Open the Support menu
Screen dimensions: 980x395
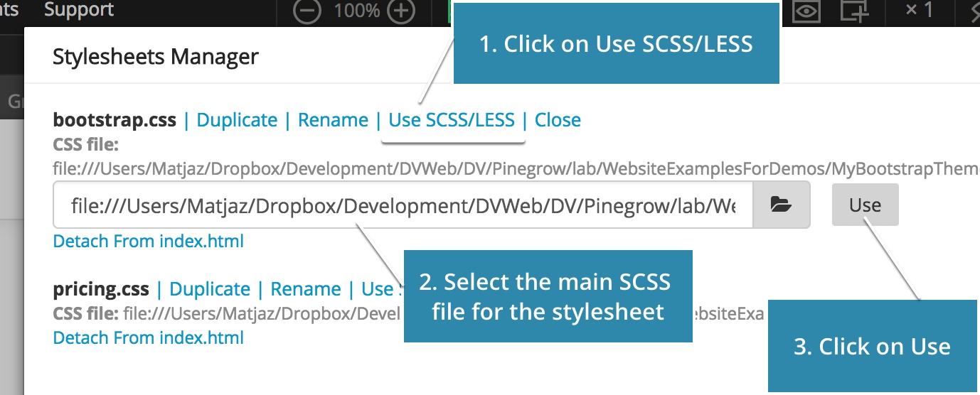tap(79, 10)
